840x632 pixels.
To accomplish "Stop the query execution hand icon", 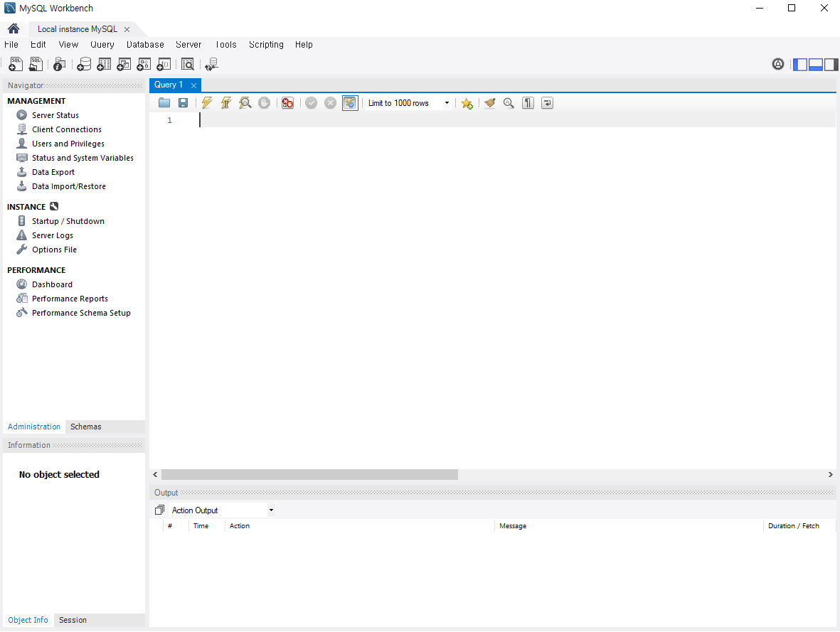I will point(264,103).
